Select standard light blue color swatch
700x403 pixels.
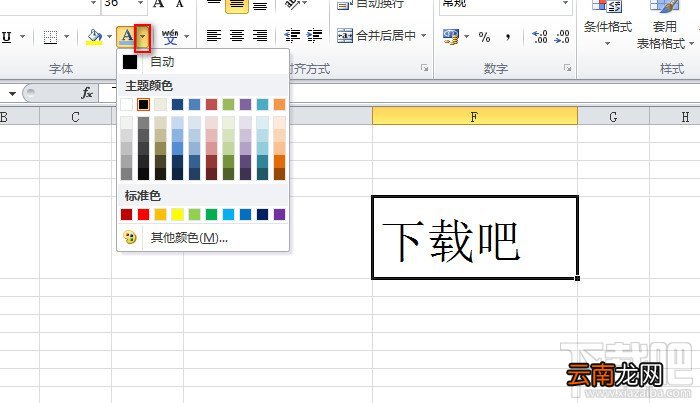click(229, 215)
